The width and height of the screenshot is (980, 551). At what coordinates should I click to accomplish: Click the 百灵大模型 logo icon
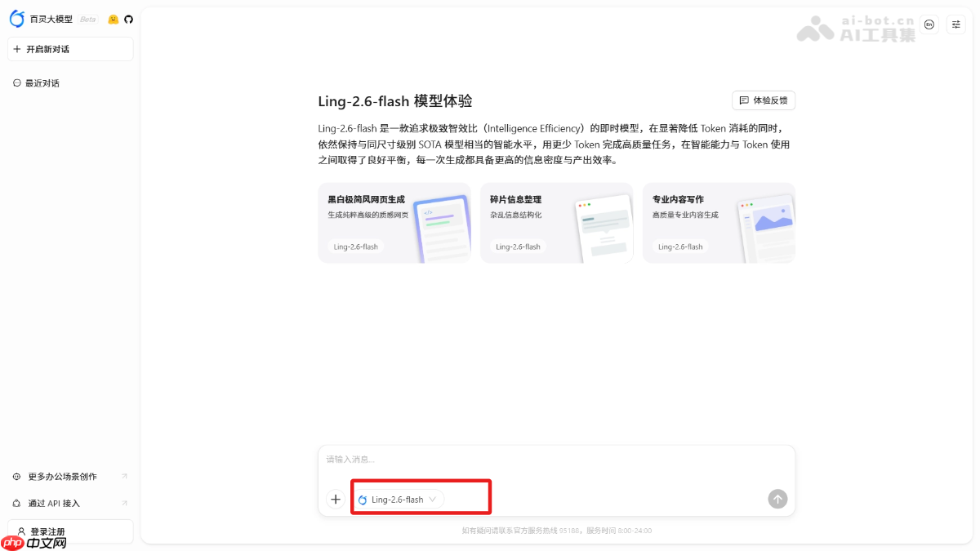17,19
